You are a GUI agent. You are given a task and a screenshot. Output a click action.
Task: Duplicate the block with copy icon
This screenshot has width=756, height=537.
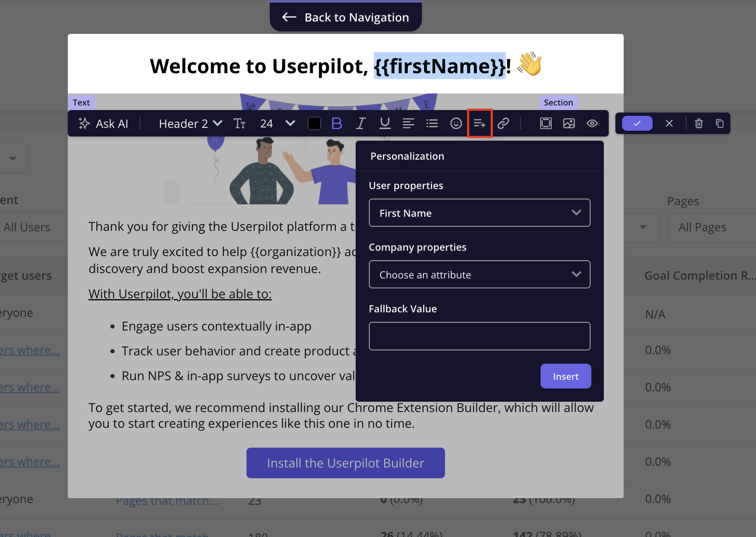click(x=720, y=123)
